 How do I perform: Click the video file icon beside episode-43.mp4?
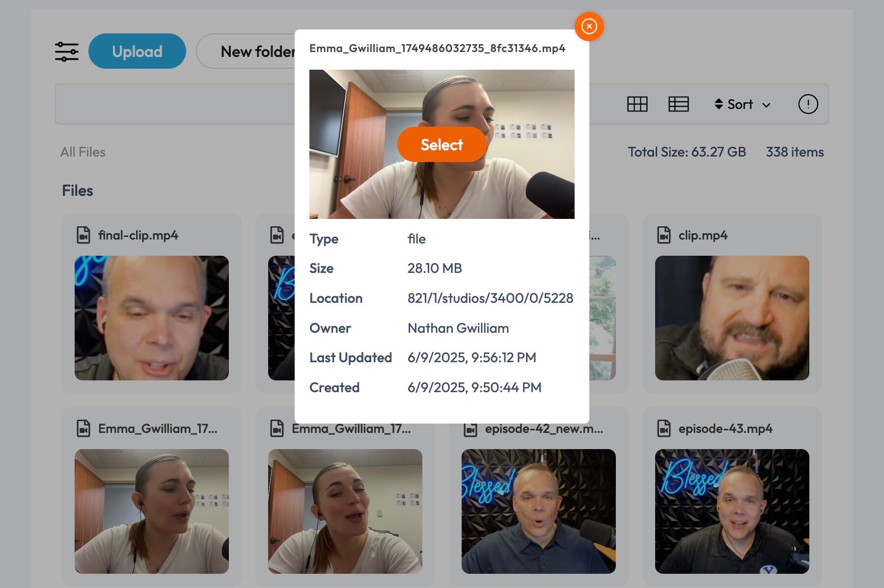(x=664, y=428)
